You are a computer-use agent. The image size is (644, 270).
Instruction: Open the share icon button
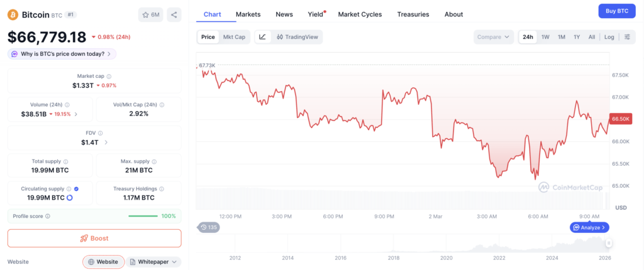pos(174,15)
